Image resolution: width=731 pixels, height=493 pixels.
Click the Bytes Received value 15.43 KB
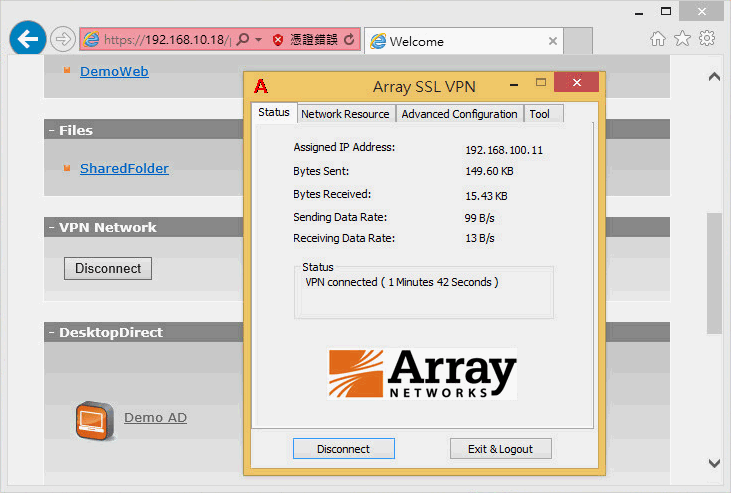click(486, 196)
